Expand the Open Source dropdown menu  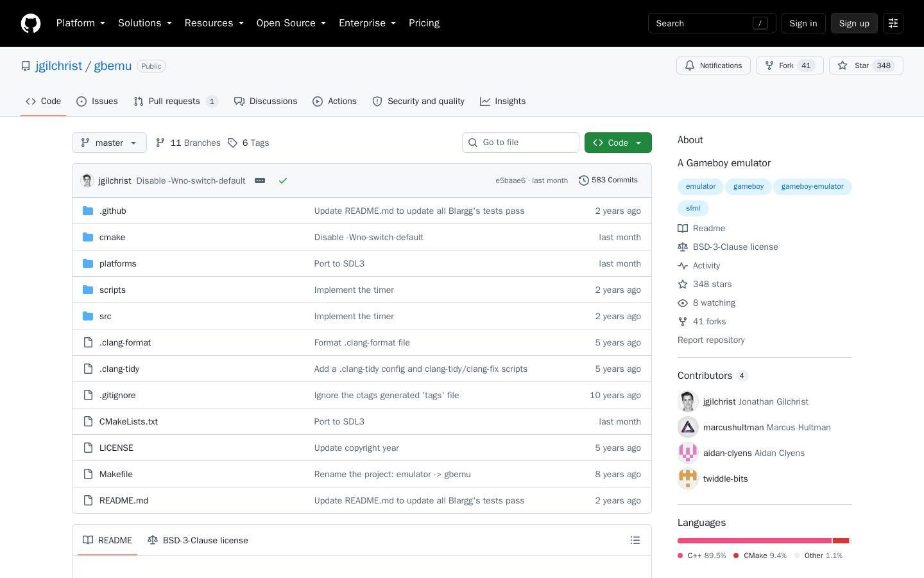(291, 23)
